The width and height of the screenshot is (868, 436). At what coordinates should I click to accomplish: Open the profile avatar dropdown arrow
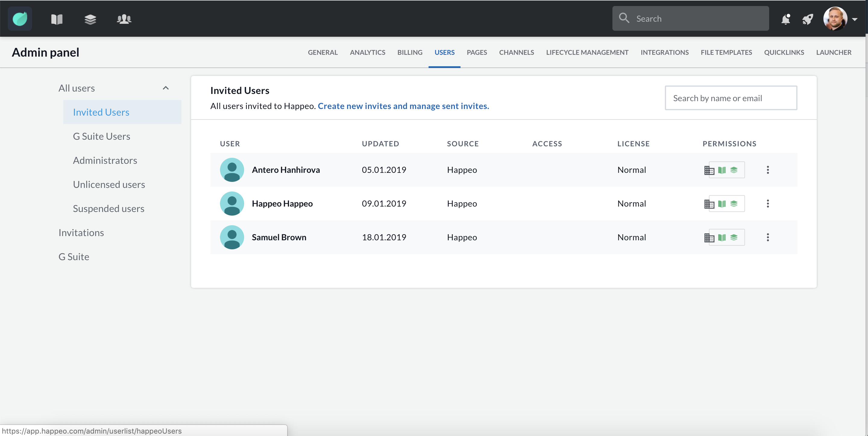point(854,19)
